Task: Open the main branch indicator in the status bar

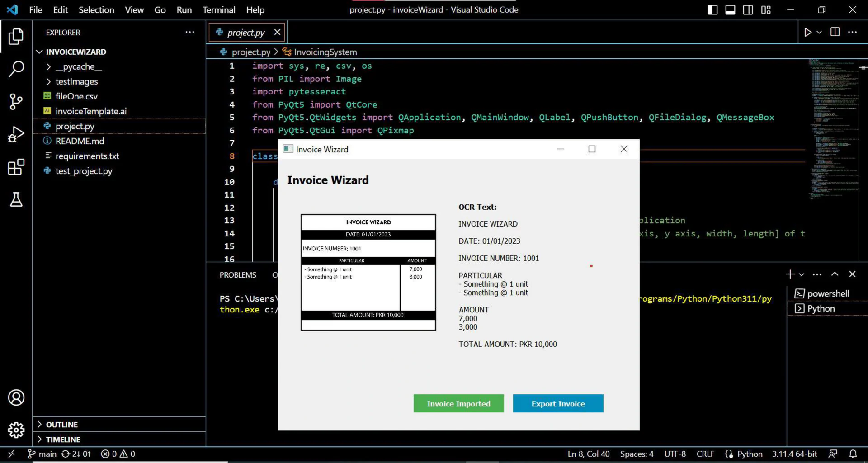Action: pyautogui.click(x=42, y=454)
